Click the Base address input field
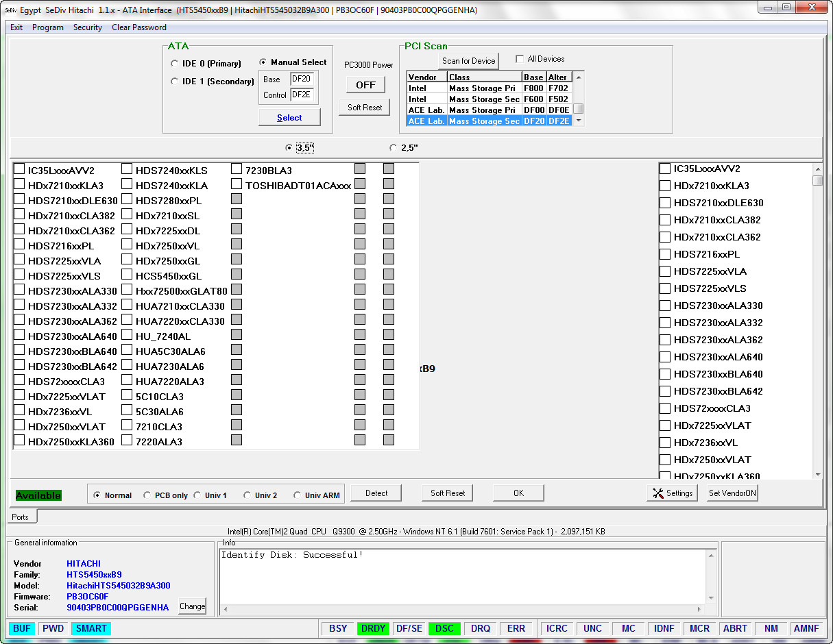The height and width of the screenshot is (644, 833). 302,79
